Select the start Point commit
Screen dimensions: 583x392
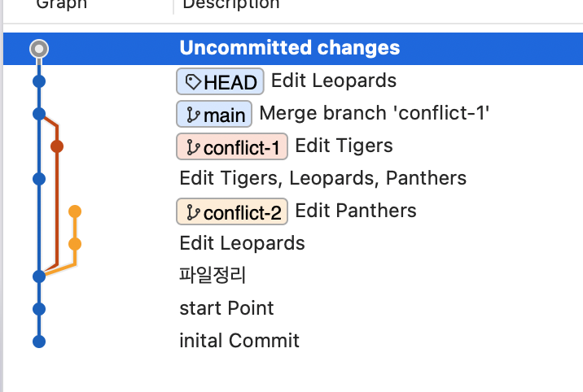[x=226, y=308]
